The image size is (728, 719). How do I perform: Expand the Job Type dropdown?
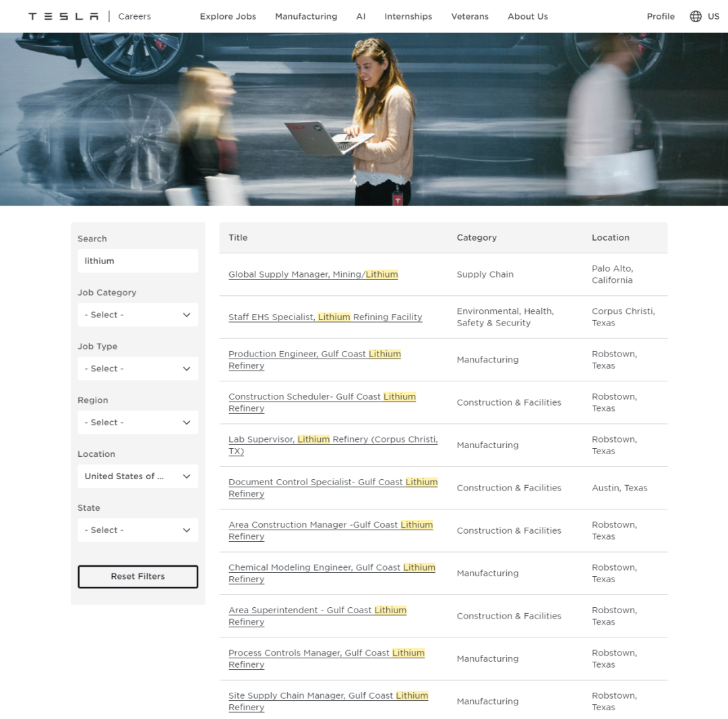[138, 369]
